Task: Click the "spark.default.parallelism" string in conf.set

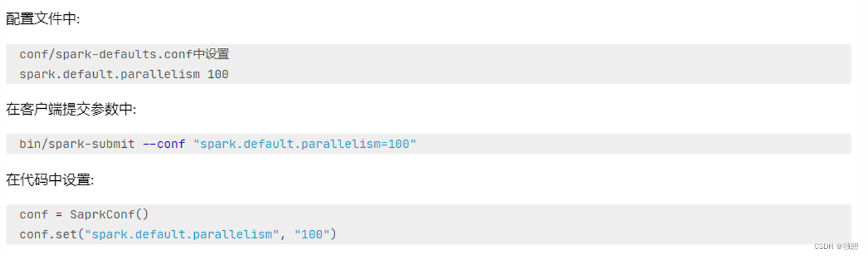Action: [x=182, y=234]
